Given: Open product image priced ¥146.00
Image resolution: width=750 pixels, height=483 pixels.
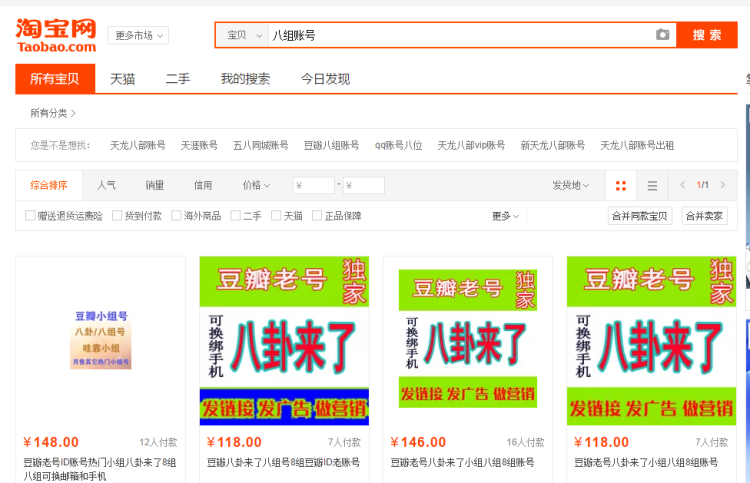Looking at the screenshot, I should 468,339.
